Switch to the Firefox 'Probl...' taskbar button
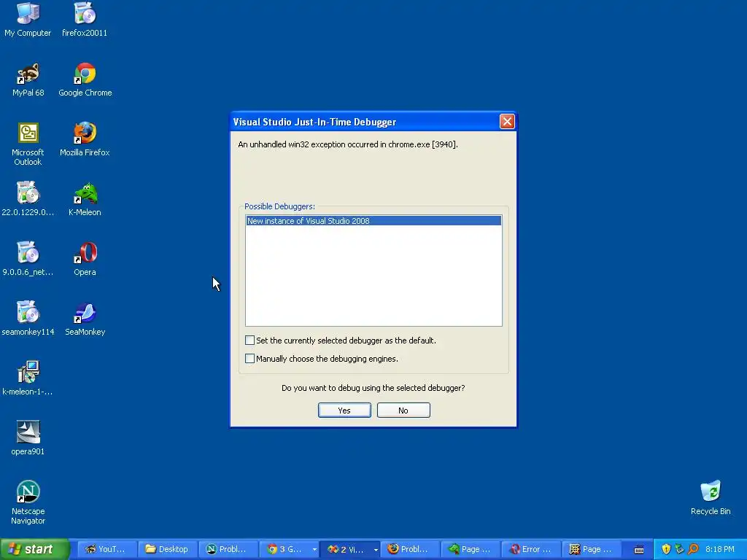 [410, 549]
